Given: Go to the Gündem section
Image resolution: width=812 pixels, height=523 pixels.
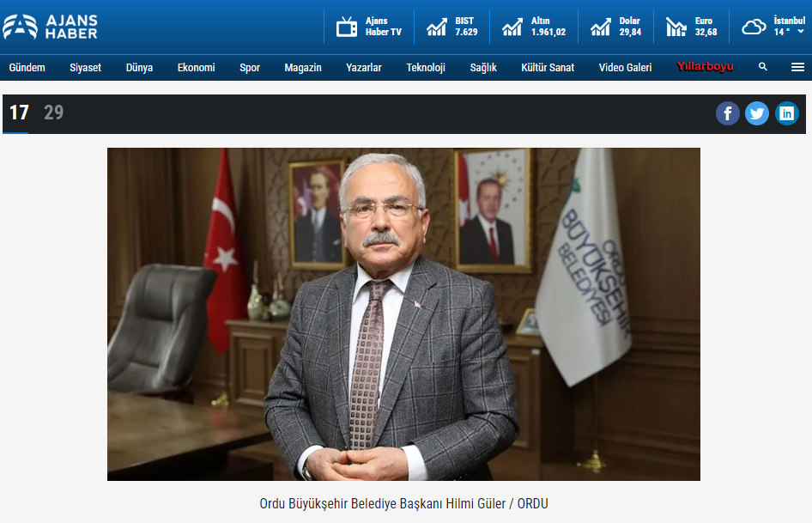Looking at the screenshot, I should click(x=27, y=68).
